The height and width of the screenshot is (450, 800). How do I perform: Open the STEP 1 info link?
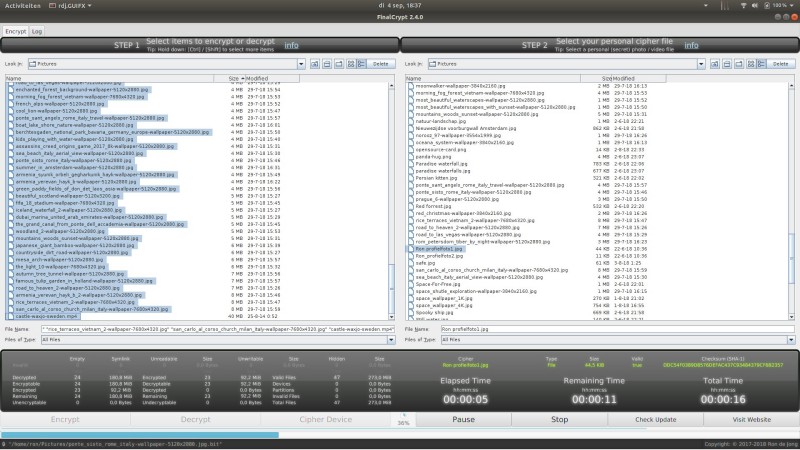(x=291, y=45)
